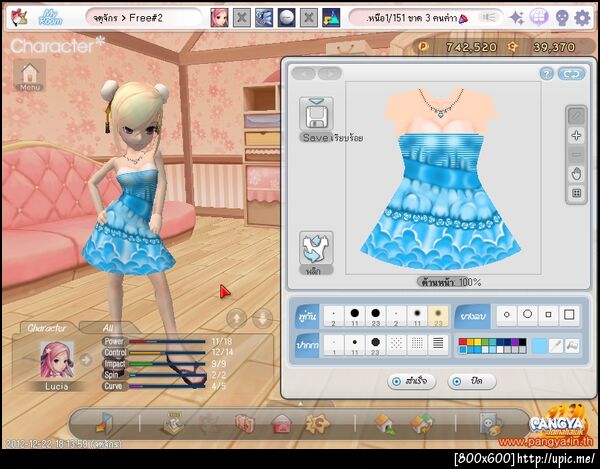600x469 pixels.
Task: Select the pencil draw tool in side toolbar
Action: pyautogui.click(x=576, y=116)
